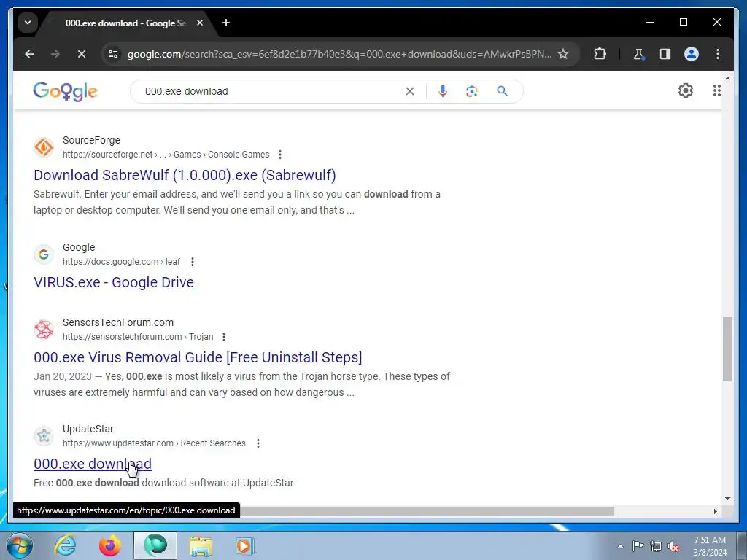
Task: Open more options for docs.google.com result
Action: pos(193,262)
